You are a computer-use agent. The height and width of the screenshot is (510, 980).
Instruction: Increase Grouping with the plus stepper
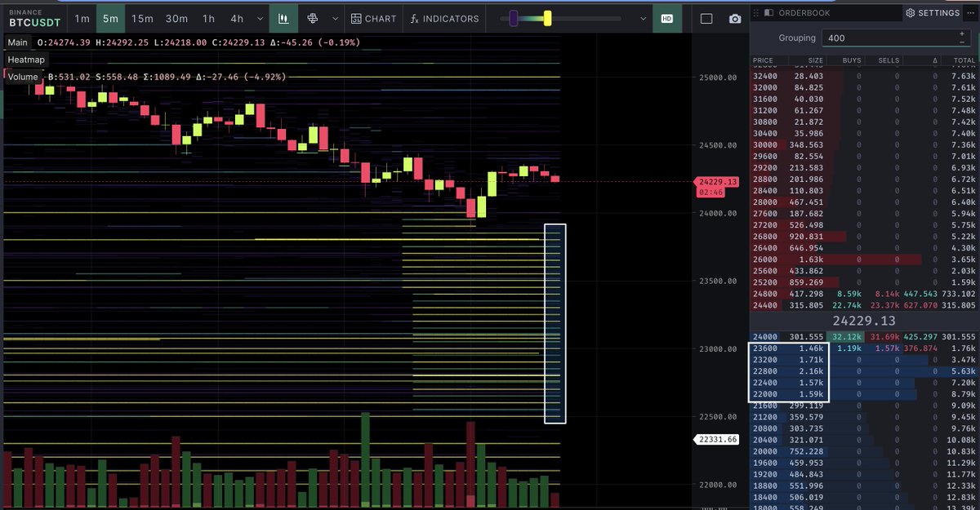(x=961, y=33)
